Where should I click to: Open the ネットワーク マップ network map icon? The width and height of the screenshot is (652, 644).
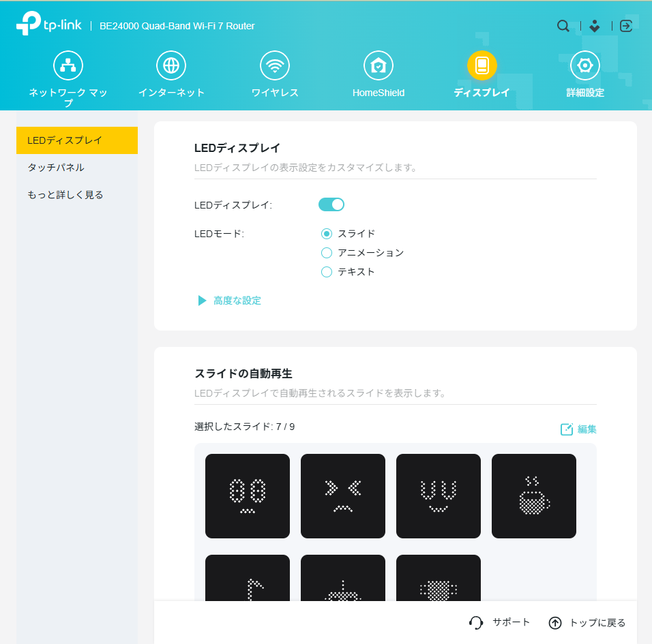pyautogui.click(x=68, y=65)
